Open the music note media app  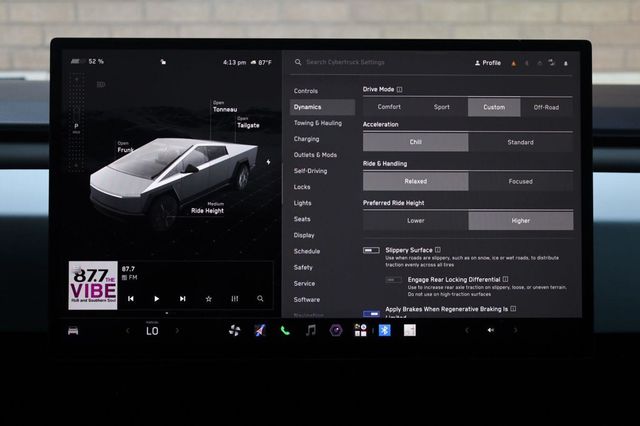click(x=311, y=330)
